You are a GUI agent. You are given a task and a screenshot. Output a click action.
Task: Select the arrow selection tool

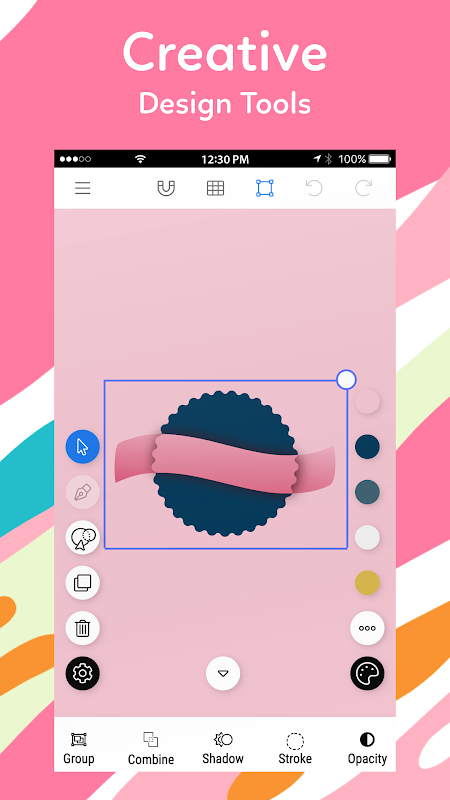[83, 446]
